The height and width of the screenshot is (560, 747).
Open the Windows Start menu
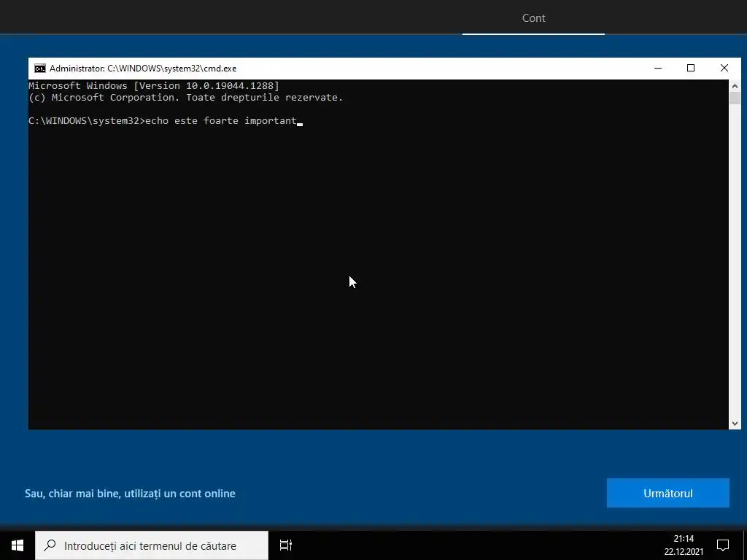[18, 545]
